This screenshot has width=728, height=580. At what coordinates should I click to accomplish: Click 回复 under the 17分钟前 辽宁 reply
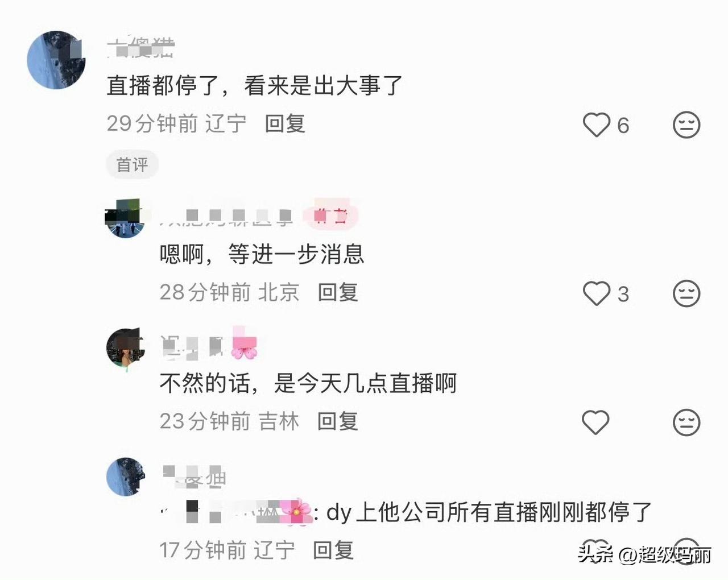[333, 550]
